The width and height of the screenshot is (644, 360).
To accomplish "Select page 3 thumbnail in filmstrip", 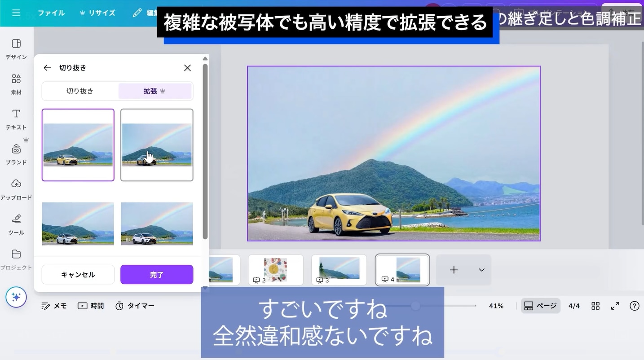I will (x=339, y=269).
